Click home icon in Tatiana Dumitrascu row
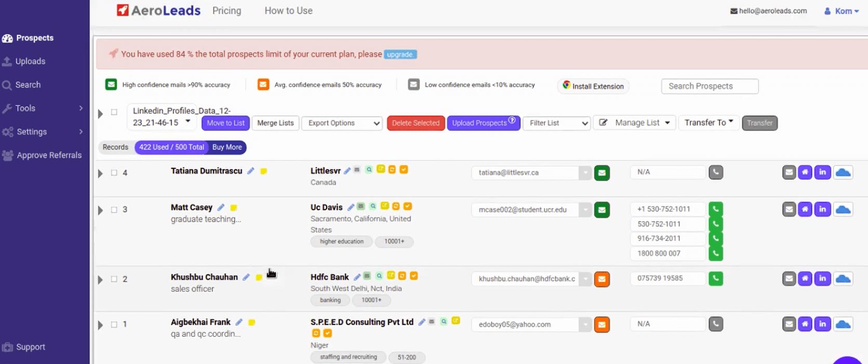The width and height of the screenshot is (868, 364). [805, 172]
